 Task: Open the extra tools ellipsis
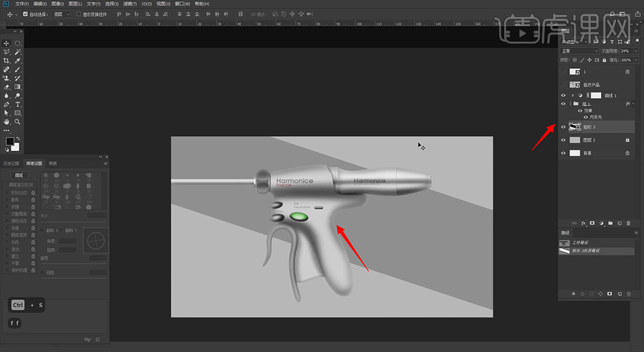pyautogui.click(x=6, y=131)
